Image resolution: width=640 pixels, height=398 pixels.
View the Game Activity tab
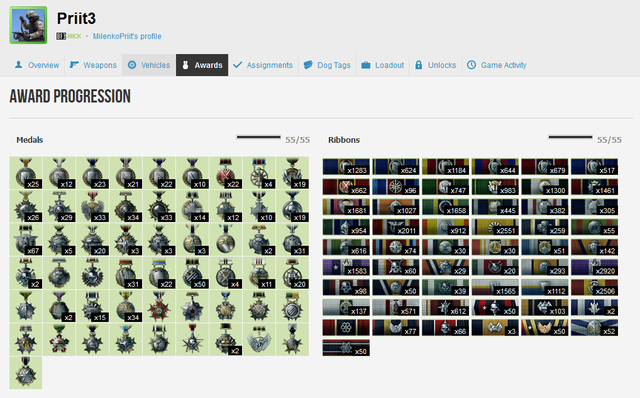[497, 65]
